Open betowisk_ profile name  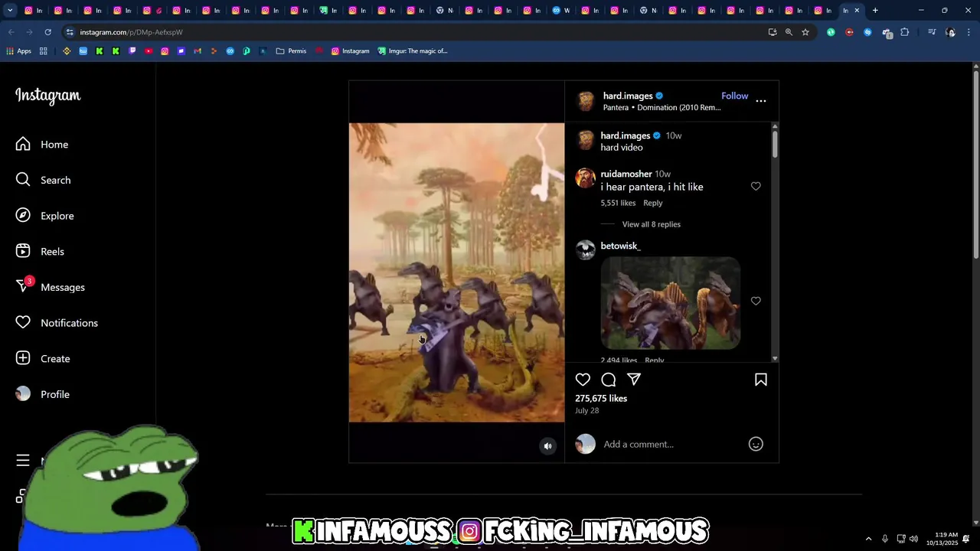620,246
